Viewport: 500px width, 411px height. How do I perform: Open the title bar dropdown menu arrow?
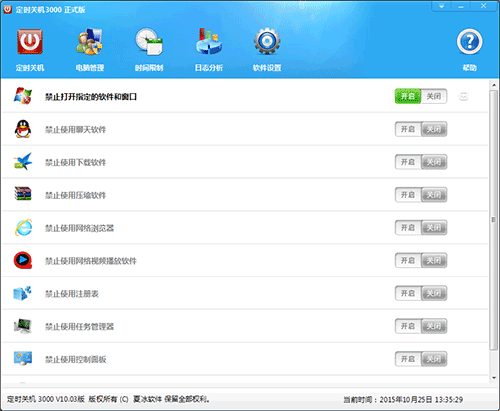(442, 6)
